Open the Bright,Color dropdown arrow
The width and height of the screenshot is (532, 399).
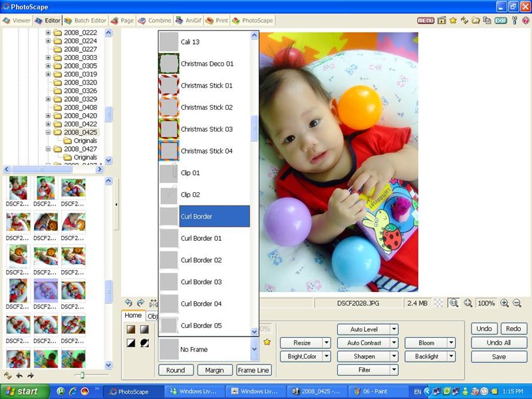pos(327,356)
